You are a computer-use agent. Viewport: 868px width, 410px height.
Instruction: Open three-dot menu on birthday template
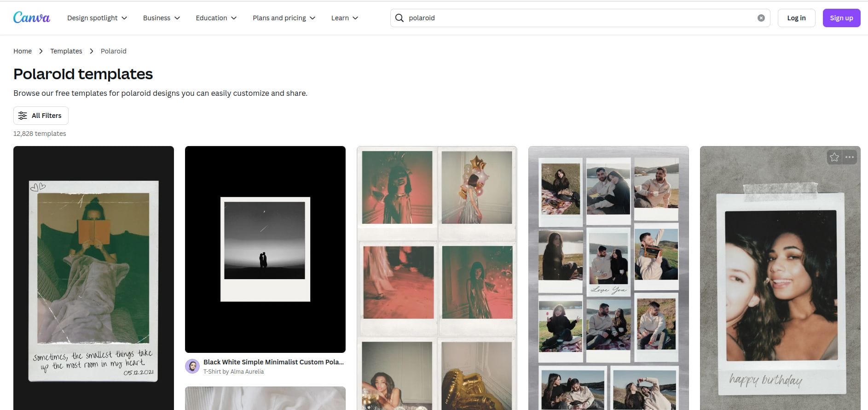point(850,157)
